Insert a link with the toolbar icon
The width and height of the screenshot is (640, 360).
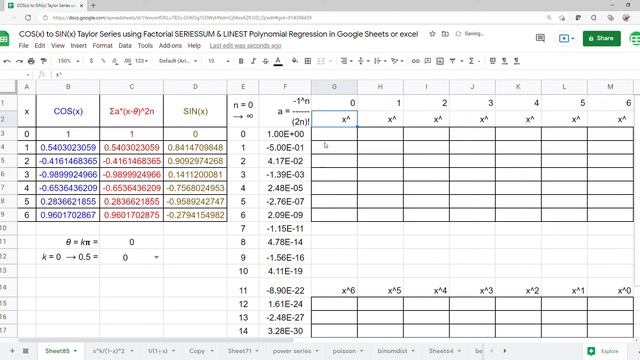416,61
